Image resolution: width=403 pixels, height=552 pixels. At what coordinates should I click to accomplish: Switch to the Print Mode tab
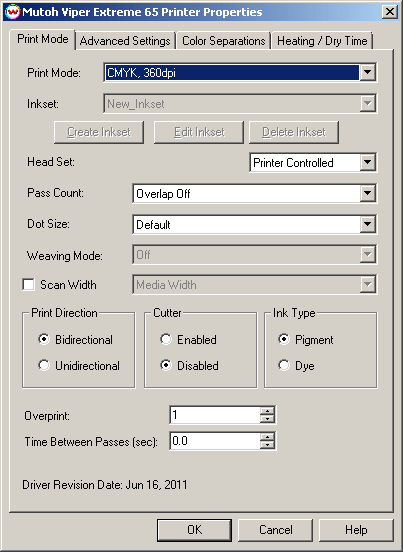(43, 39)
